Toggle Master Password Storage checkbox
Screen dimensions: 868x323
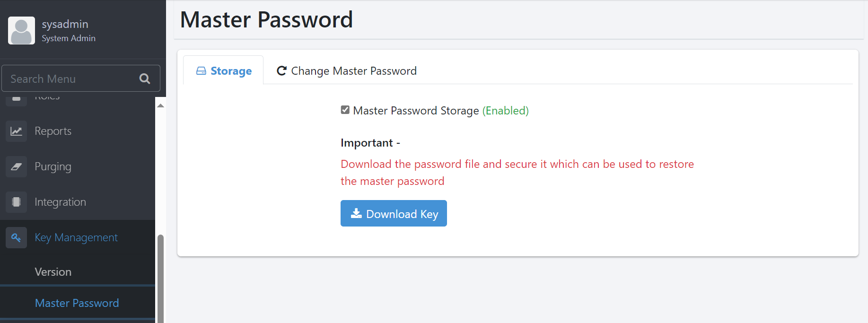(345, 110)
